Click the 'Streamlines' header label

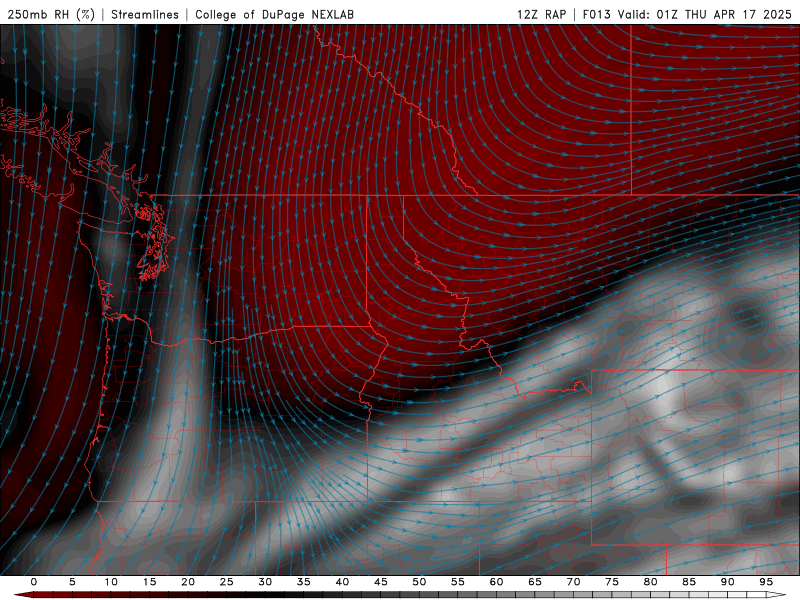[x=145, y=14]
